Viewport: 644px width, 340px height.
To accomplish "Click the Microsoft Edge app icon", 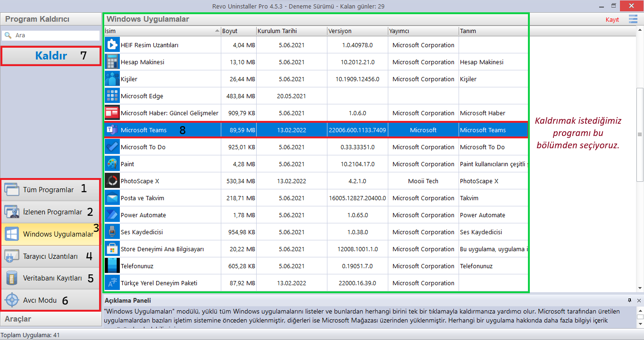I will point(112,96).
